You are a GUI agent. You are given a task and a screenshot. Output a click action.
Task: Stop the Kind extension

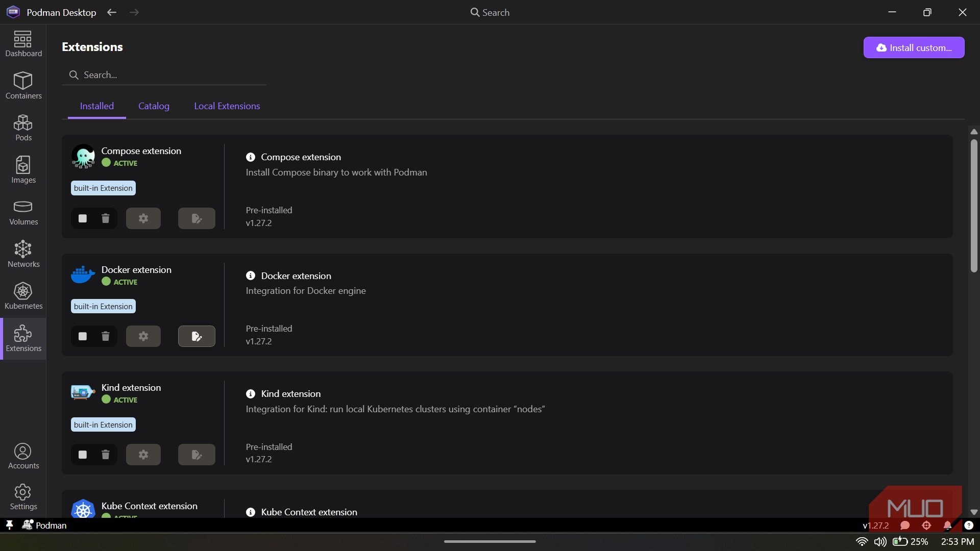pyautogui.click(x=83, y=455)
